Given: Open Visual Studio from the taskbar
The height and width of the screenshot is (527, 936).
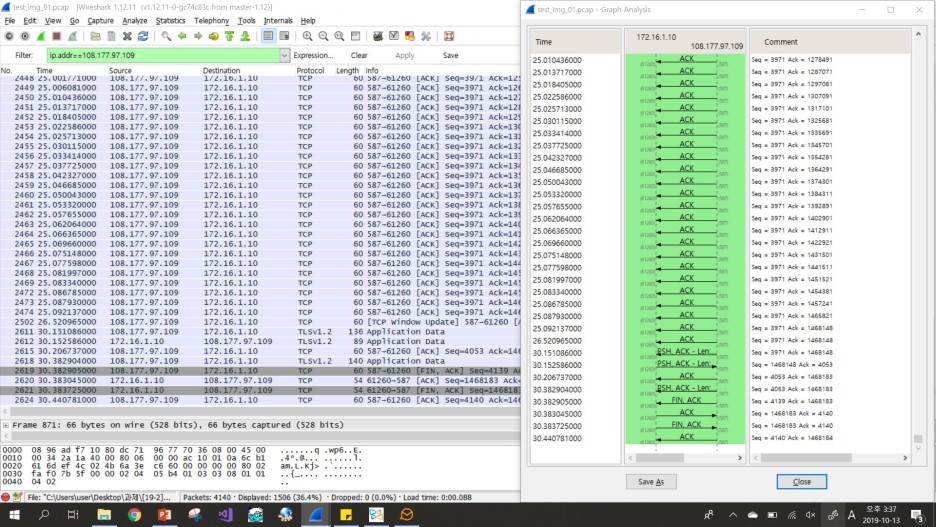Looking at the screenshot, I should pos(226,514).
